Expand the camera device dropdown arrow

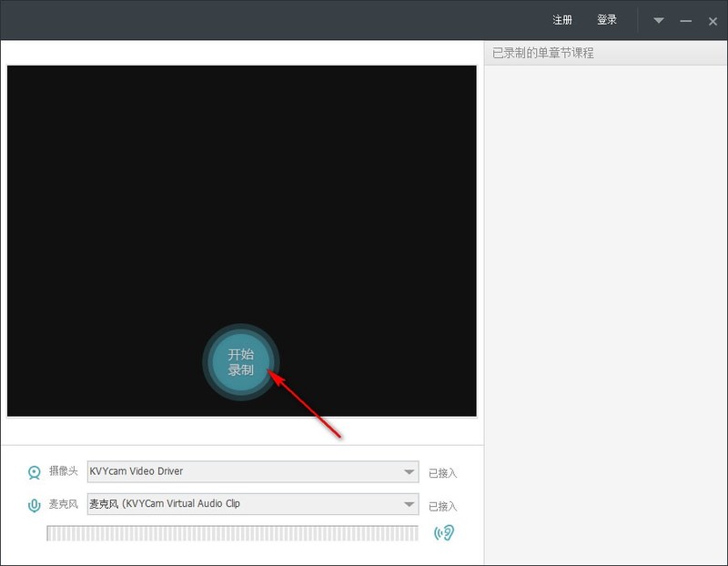409,471
